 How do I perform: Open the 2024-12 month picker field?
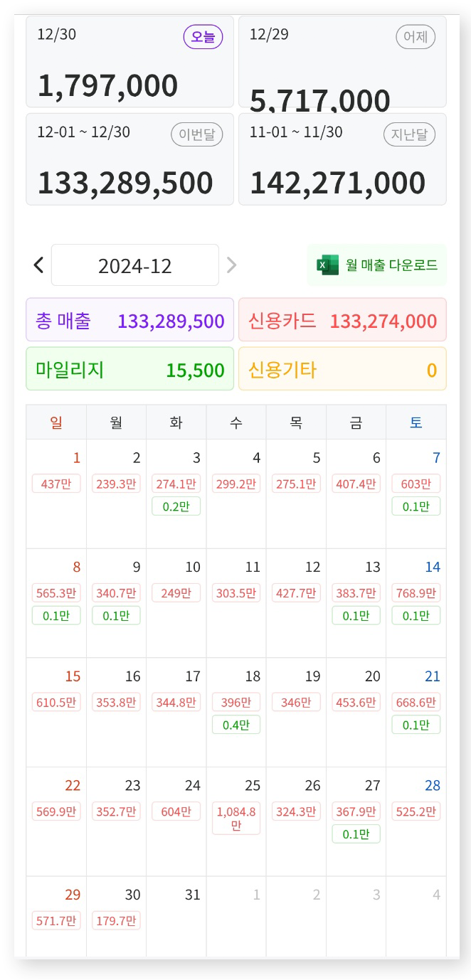[x=135, y=265]
